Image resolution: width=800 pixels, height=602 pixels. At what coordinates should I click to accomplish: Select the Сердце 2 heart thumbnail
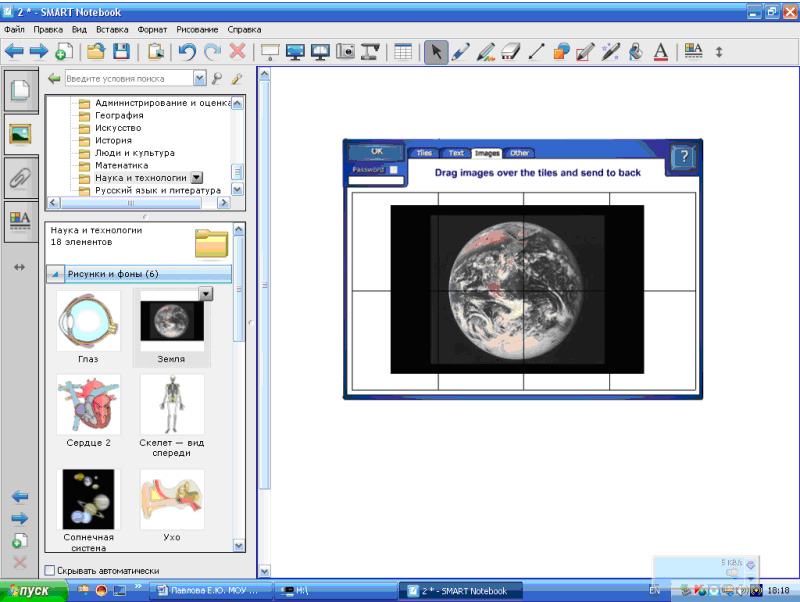coord(88,405)
